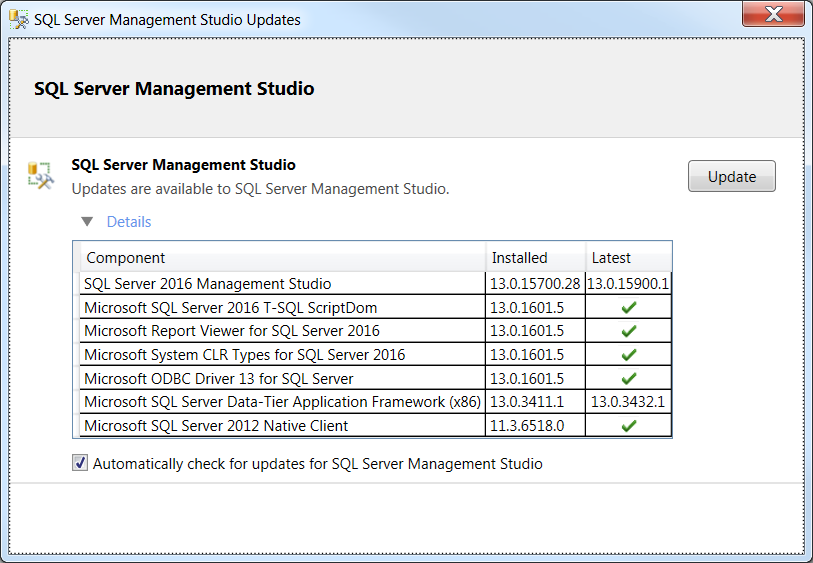This screenshot has width=813, height=563.
Task: Select Data-Tier Application Framework (x86) row
Action: click(x=282, y=402)
